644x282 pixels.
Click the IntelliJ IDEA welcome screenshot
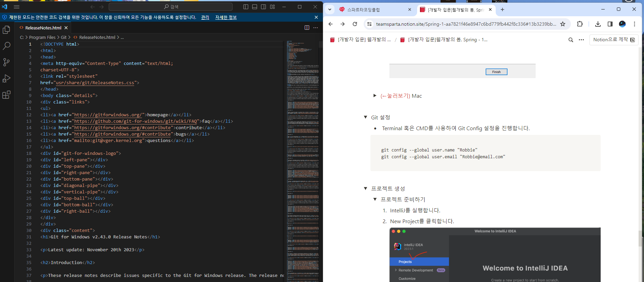[x=495, y=255]
